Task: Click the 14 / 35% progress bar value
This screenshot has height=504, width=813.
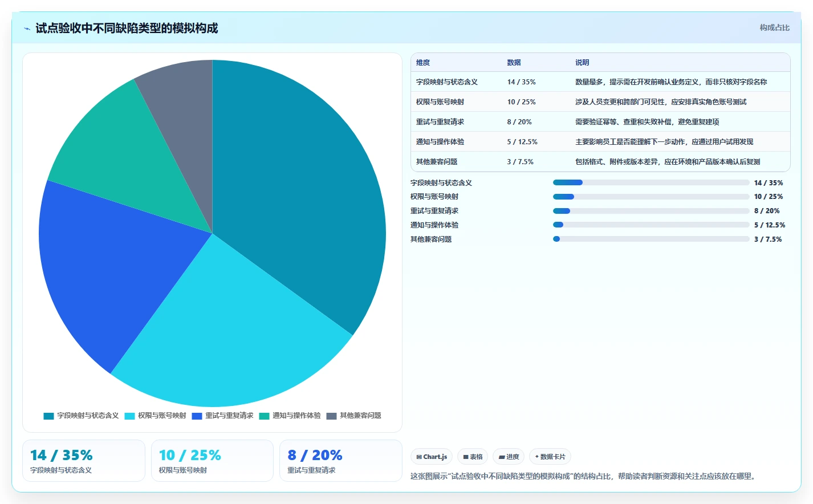Action: pos(769,183)
